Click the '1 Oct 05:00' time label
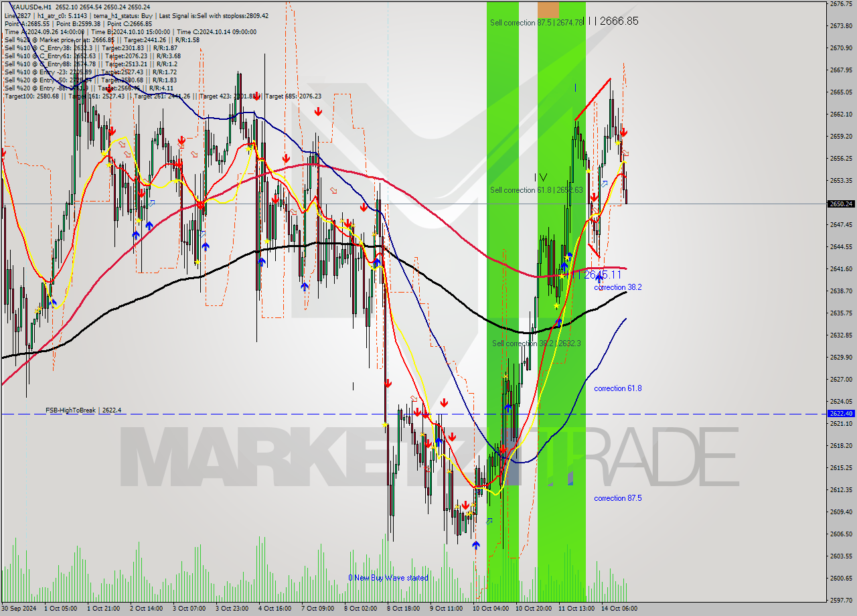 (61, 609)
